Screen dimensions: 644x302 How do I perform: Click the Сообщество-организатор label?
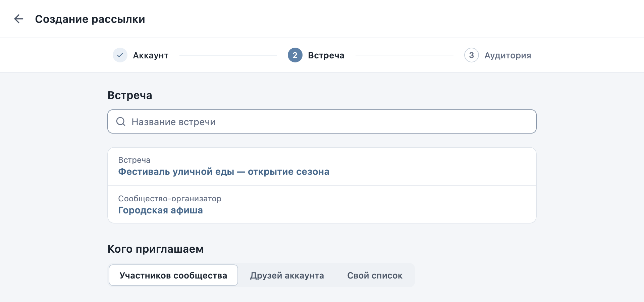point(170,199)
